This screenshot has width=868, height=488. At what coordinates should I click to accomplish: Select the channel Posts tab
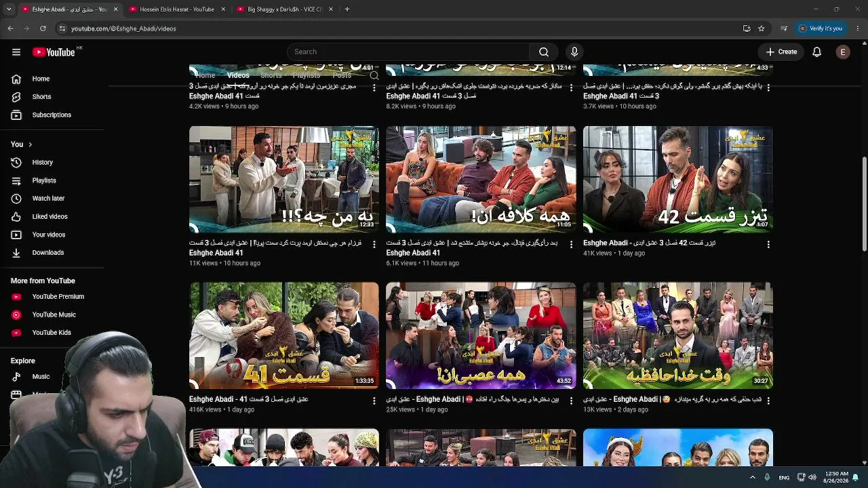pos(342,75)
